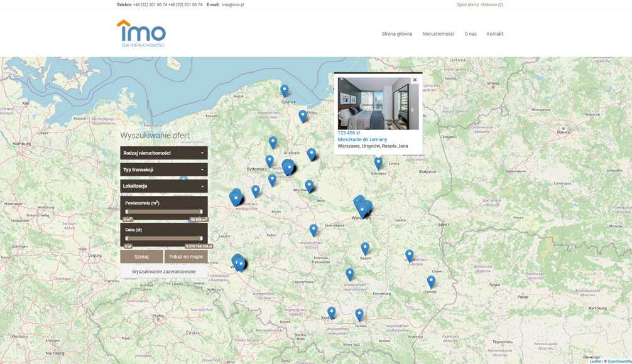
Task: Open the Mieszkanie do zamiany listing link
Action: (x=362, y=139)
